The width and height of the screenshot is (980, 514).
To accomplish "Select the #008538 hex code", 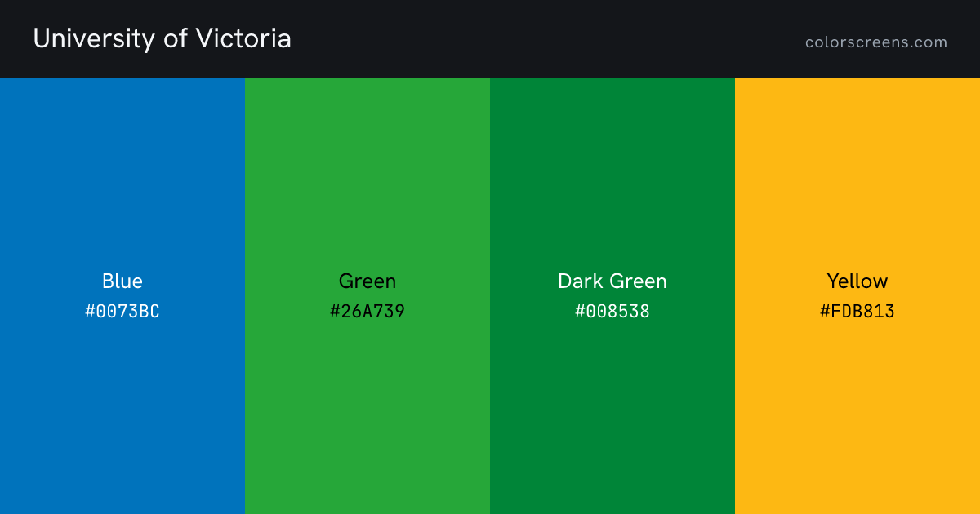I will click(612, 311).
